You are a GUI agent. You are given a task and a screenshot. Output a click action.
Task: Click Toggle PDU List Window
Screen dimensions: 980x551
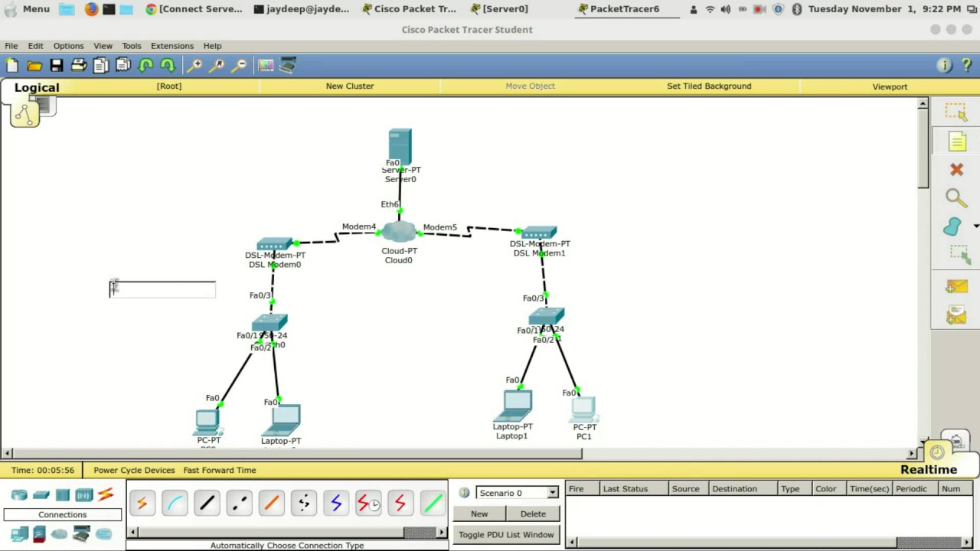tap(506, 534)
